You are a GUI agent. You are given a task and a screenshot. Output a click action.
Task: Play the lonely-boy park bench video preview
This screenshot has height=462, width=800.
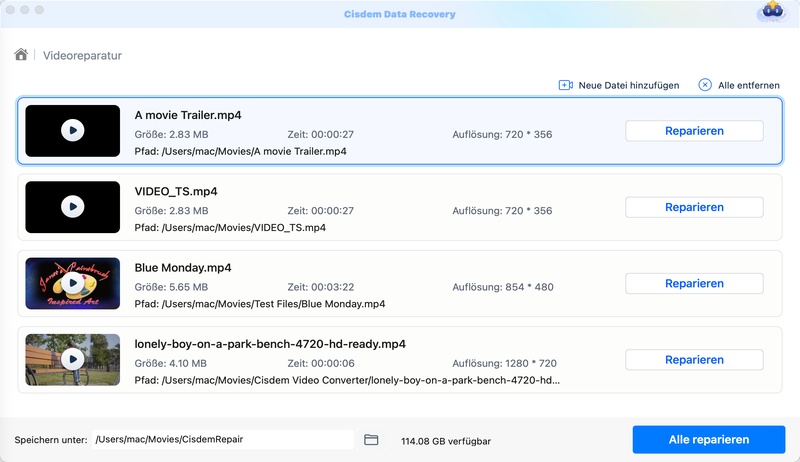(x=73, y=360)
